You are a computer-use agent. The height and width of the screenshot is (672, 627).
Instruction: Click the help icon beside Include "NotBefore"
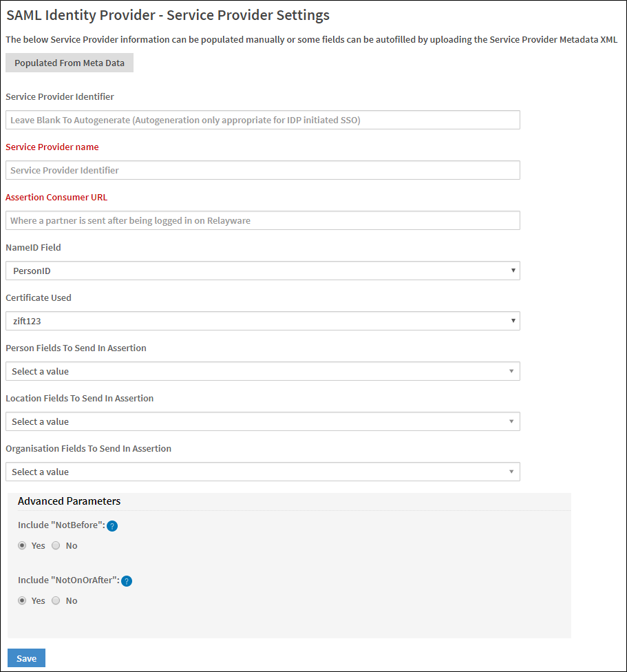(x=111, y=525)
